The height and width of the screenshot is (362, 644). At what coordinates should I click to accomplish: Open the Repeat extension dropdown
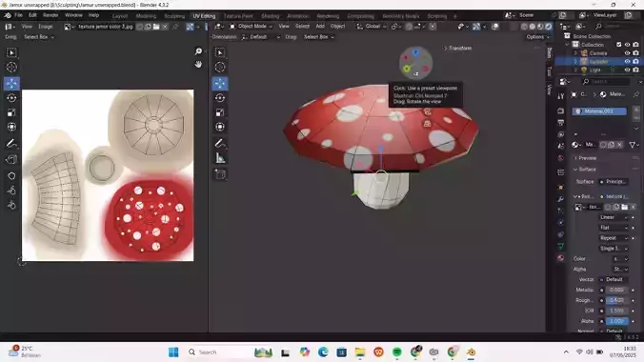pyautogui.click(x=614, y=238)
